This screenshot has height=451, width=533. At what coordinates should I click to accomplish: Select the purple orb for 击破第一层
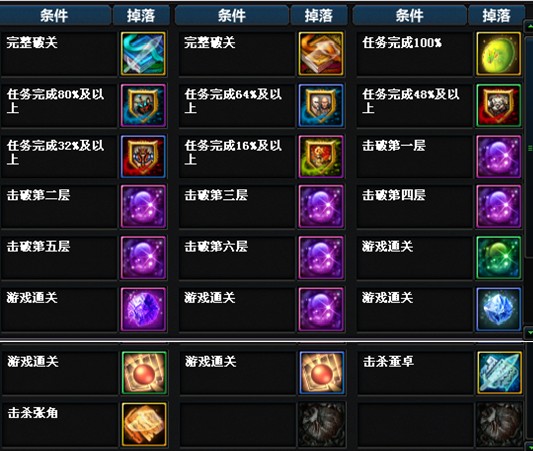pos(499,156)
